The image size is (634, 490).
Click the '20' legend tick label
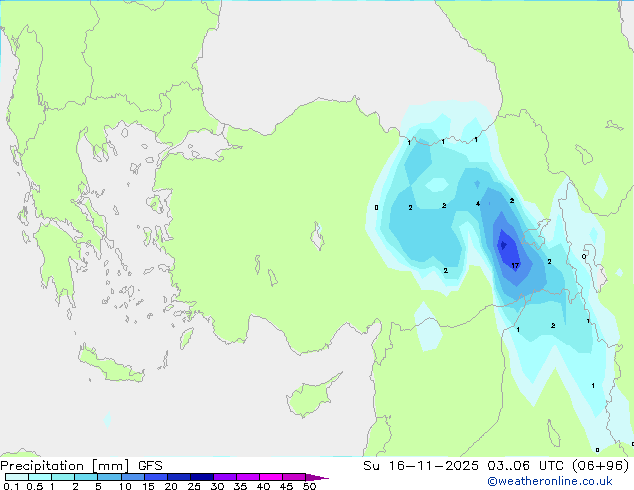click(x=171, y=486)
